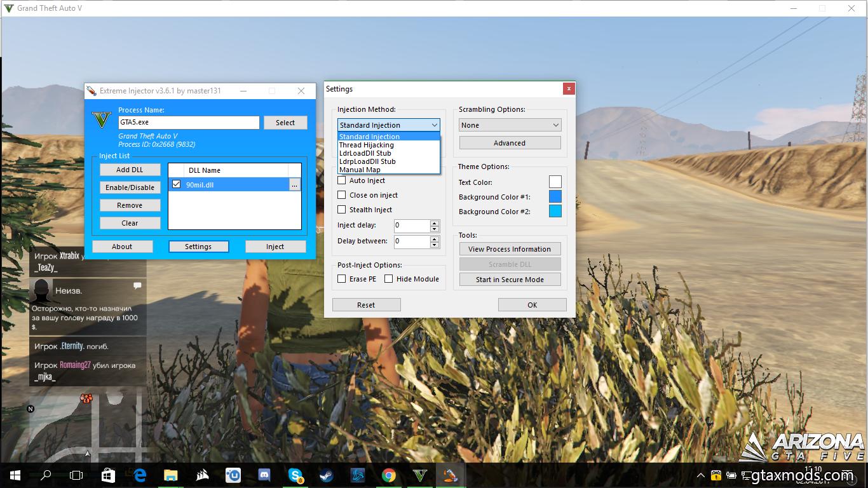
Task: Click the Skype taskbar icon
Action: pos(295,475)
